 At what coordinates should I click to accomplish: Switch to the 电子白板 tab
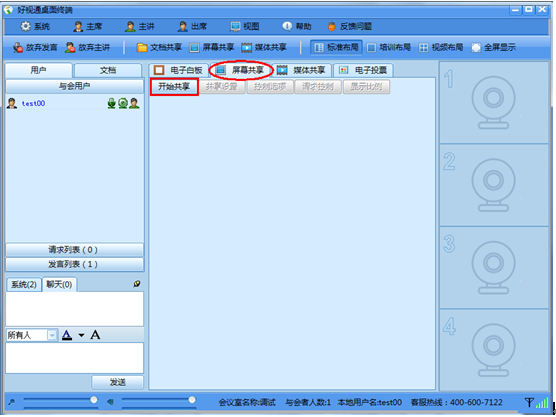pos(178,70)
